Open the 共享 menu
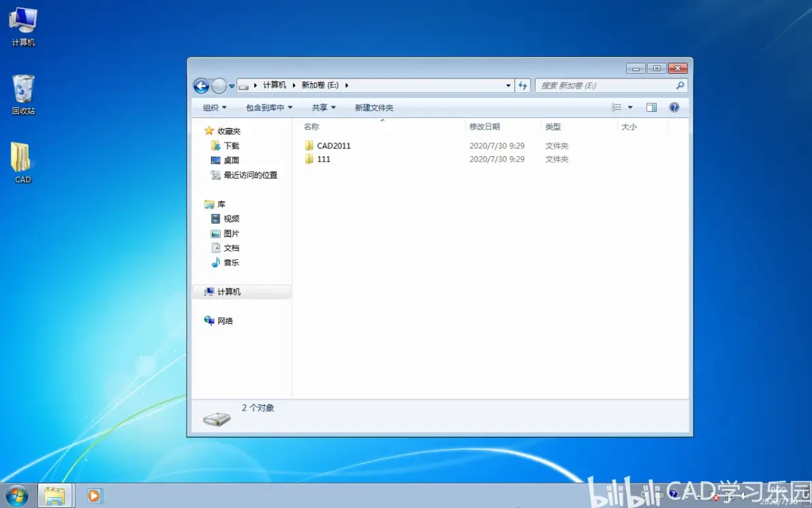 pos(324,107)
